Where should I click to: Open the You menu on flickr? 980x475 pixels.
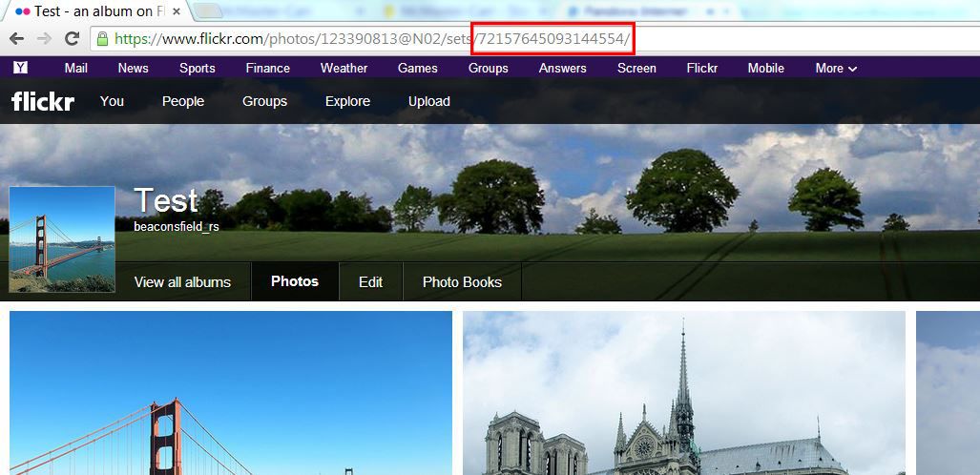[x=112, y=101]
